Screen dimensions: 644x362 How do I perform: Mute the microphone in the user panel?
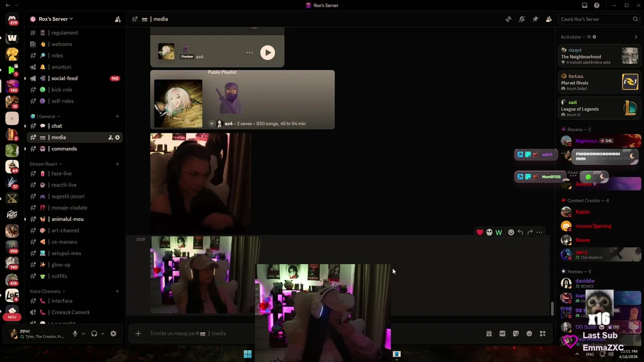(75, 333)
